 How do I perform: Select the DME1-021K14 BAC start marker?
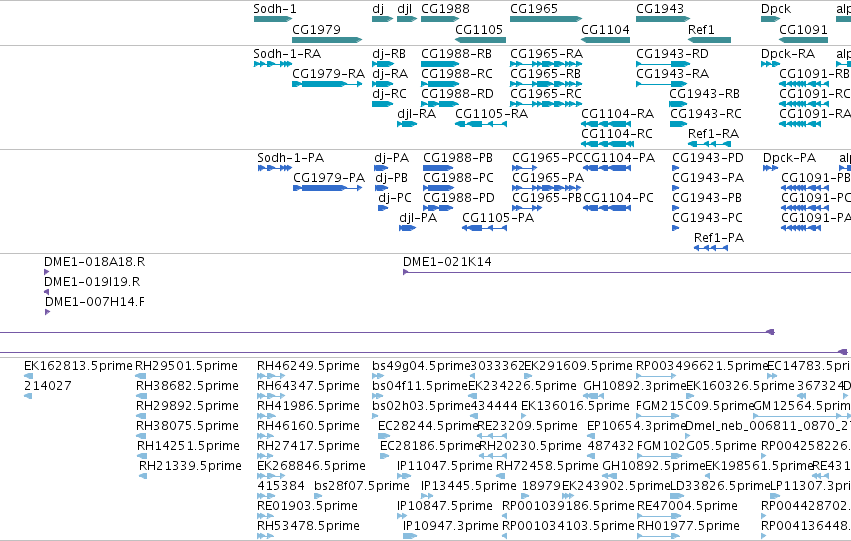405,272
